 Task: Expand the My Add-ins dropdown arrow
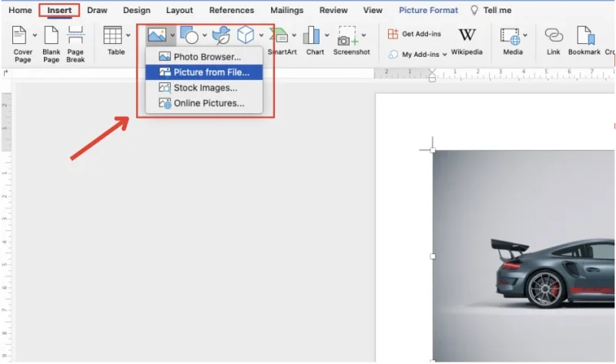445,55
